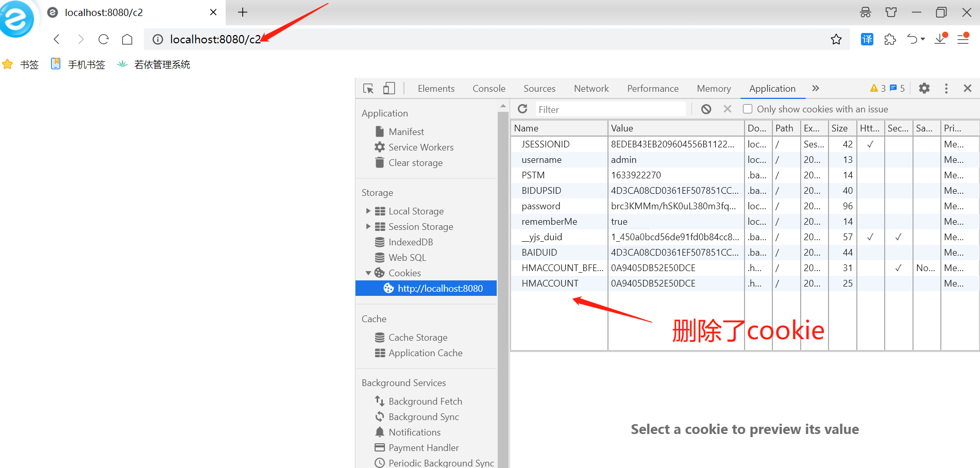Open the extensions puzzle menu

[x=890, y=39]
